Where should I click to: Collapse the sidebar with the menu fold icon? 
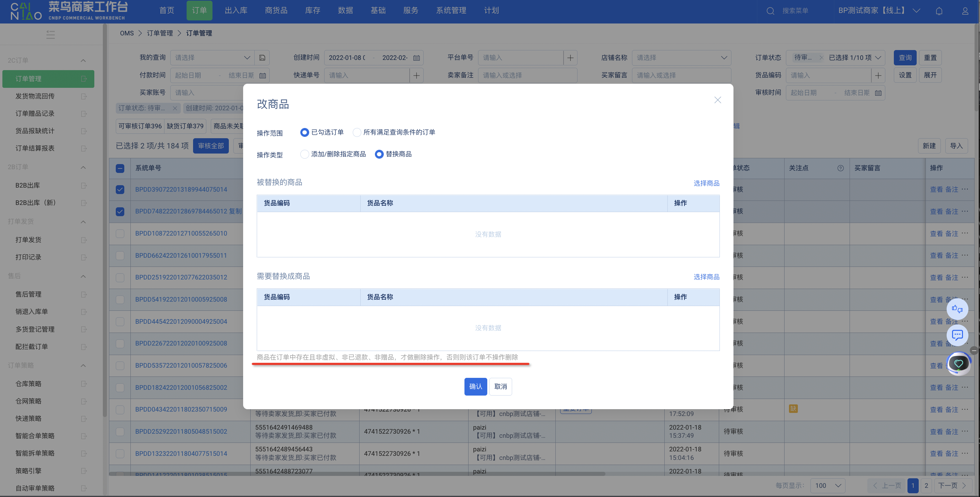(51, 35)
